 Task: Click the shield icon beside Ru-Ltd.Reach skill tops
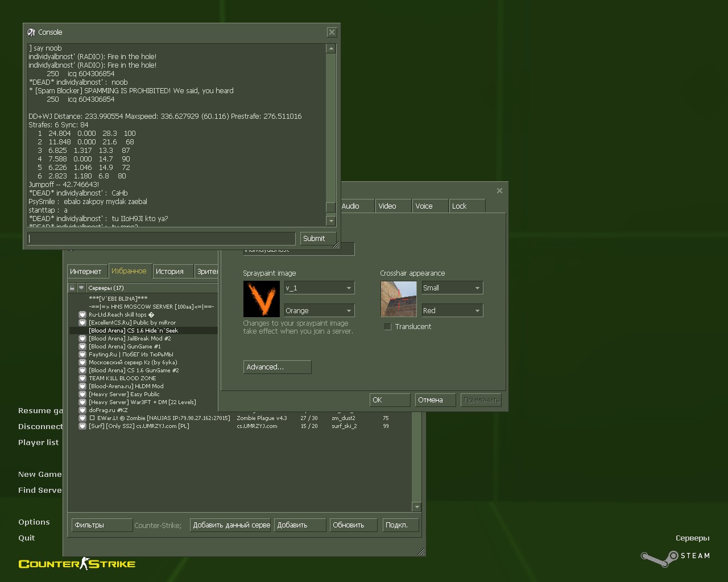coord(82,315)
